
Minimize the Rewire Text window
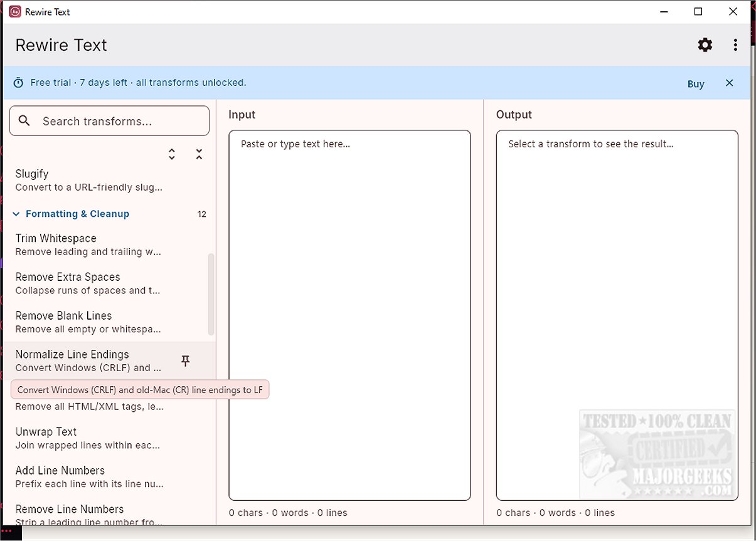point(663,11)
